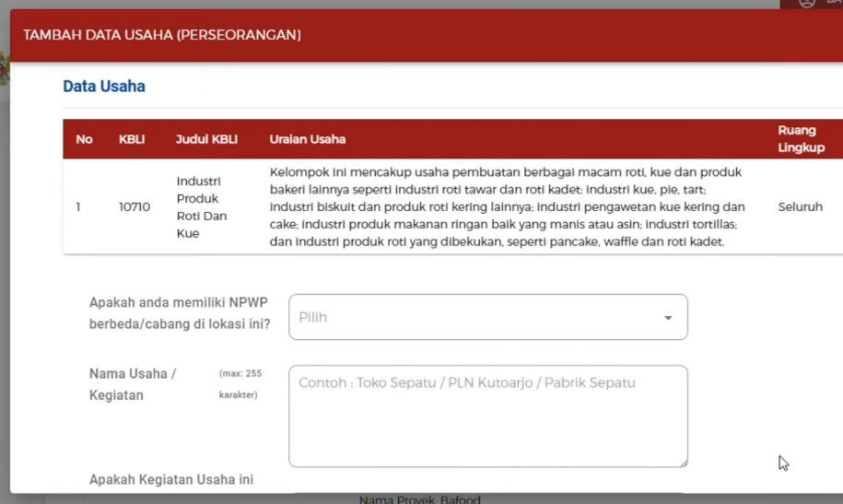Image resolution: width=843 pixels, height=504 pixels.
Task: Click the Tambah Data Usaha (Perseorangan) title
Action: [162, 35]
